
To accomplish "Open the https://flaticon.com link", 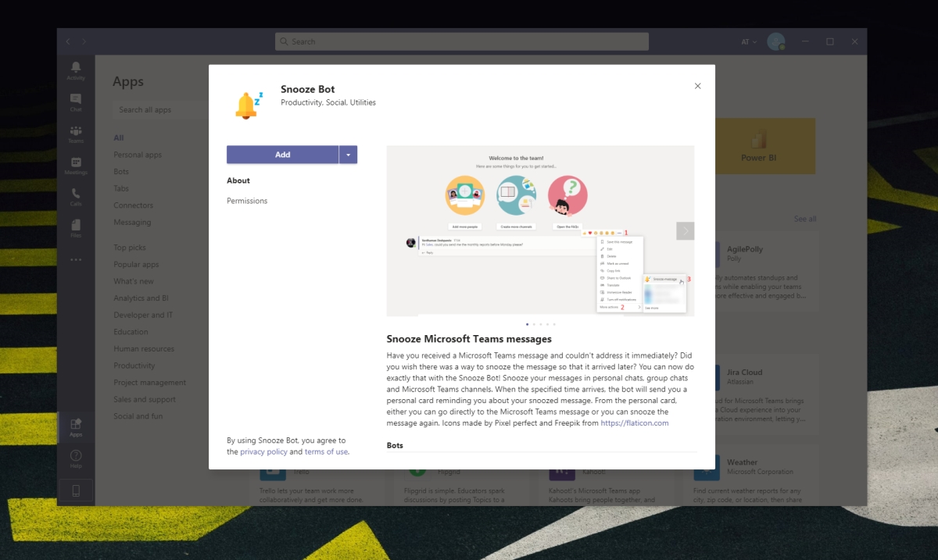I will click(635, 423).
